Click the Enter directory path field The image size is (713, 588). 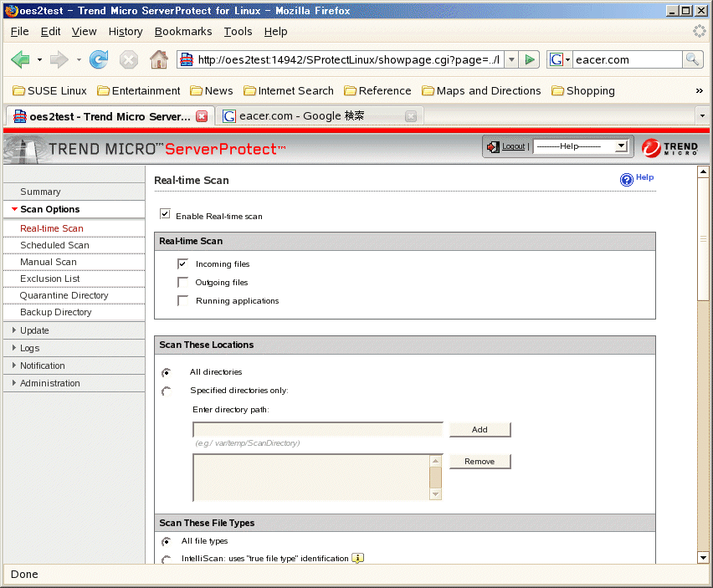[x=317, y=429]
